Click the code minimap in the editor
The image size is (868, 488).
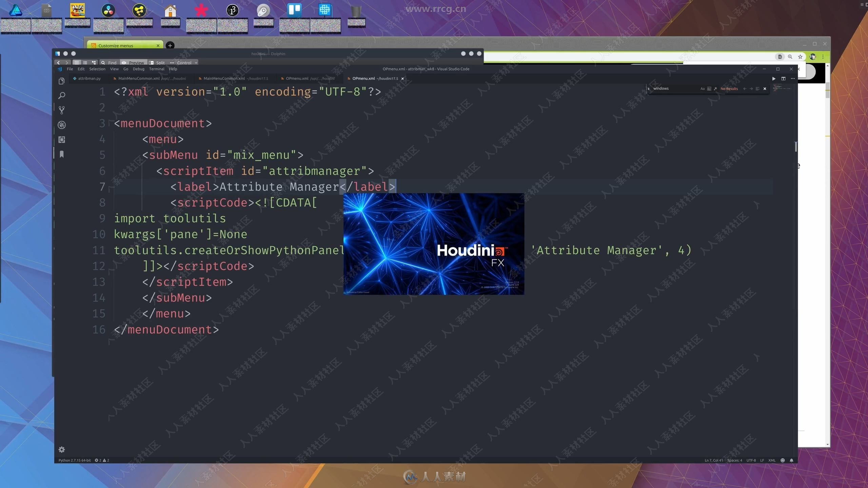click(782, 88)
